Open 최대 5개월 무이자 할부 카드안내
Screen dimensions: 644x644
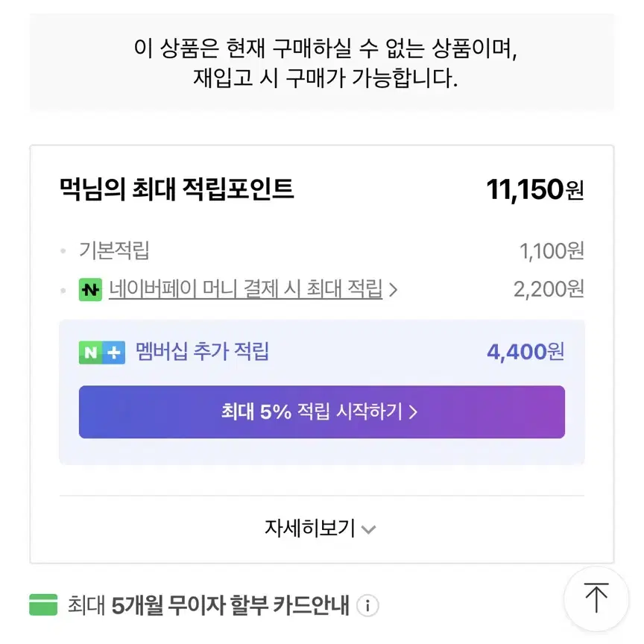click(x=208, y=605)
